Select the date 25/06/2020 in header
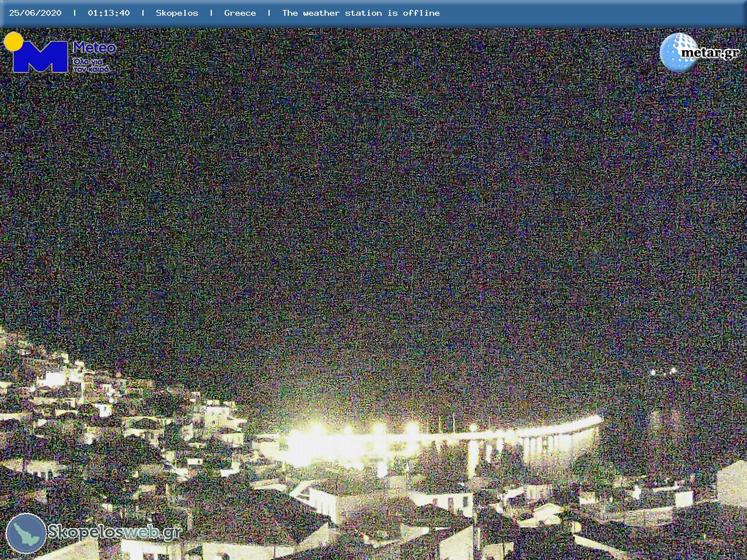747x560 pixels. (x=35, y=13)
